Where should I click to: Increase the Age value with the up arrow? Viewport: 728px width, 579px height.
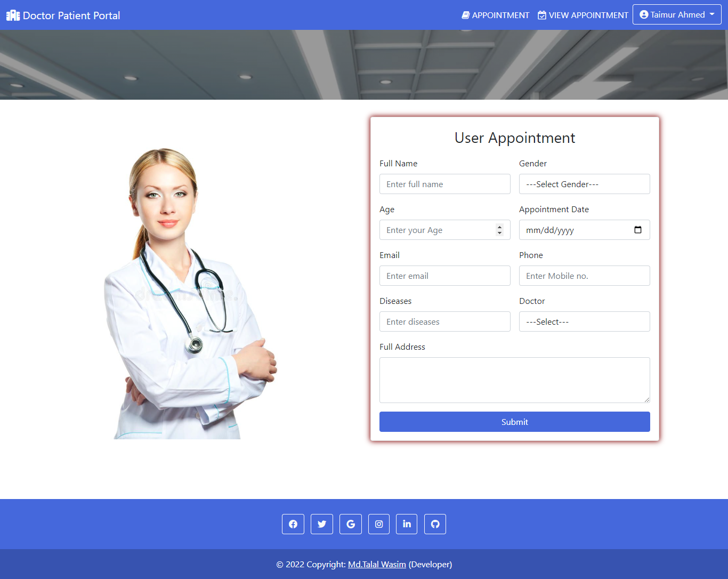click(x=499, y=227)
